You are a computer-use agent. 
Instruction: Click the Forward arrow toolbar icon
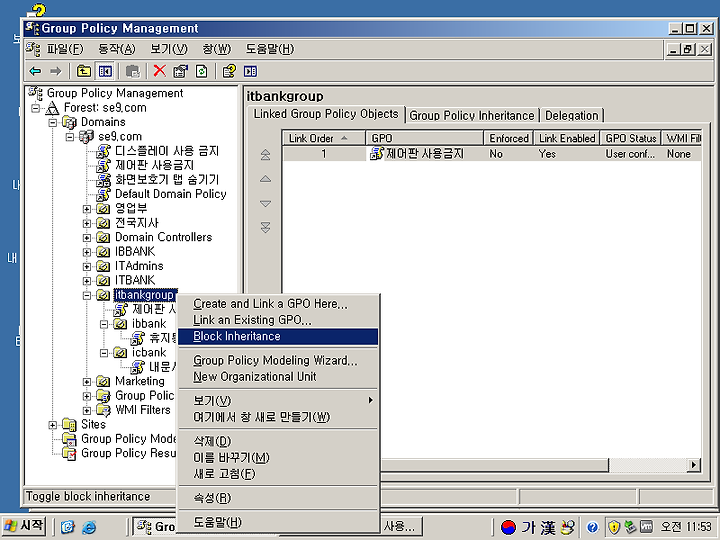pyautogui.click(x=56, y=71)
